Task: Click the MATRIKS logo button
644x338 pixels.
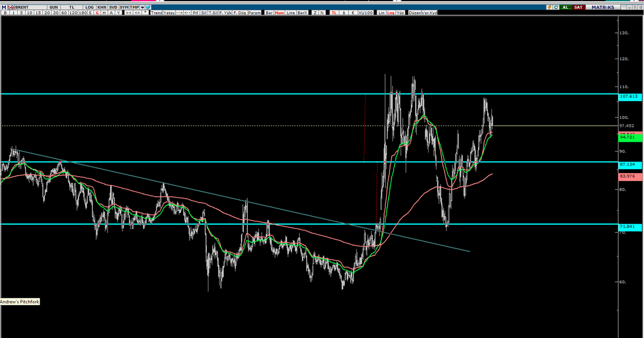Action: [603, 8]
